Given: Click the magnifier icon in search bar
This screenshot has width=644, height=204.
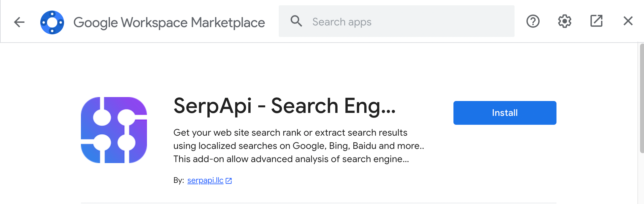Looking at the screenshot, I should (x=296, y=21).
